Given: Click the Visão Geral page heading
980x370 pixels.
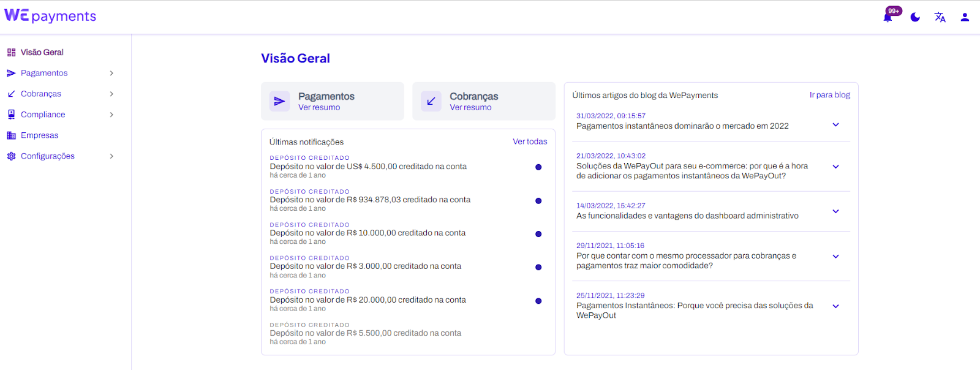Looking at the screenshot, I should 295,58.
